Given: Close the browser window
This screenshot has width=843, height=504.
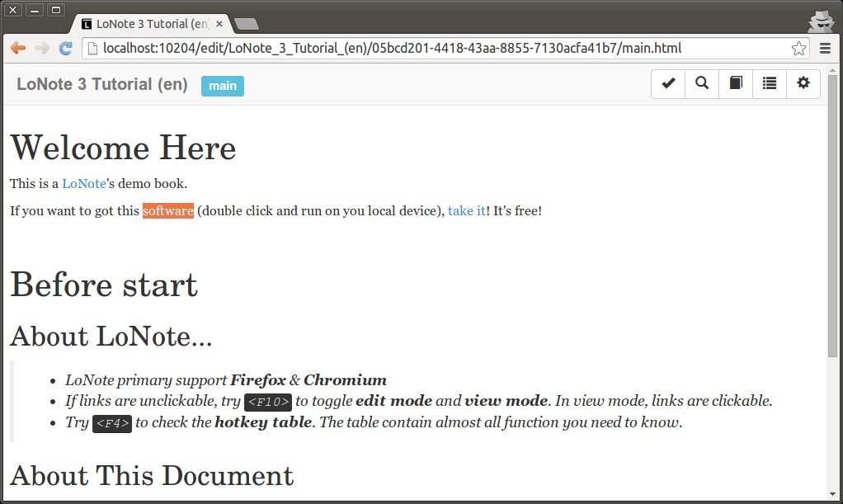Looking at the screenshot, I should 13,10.
